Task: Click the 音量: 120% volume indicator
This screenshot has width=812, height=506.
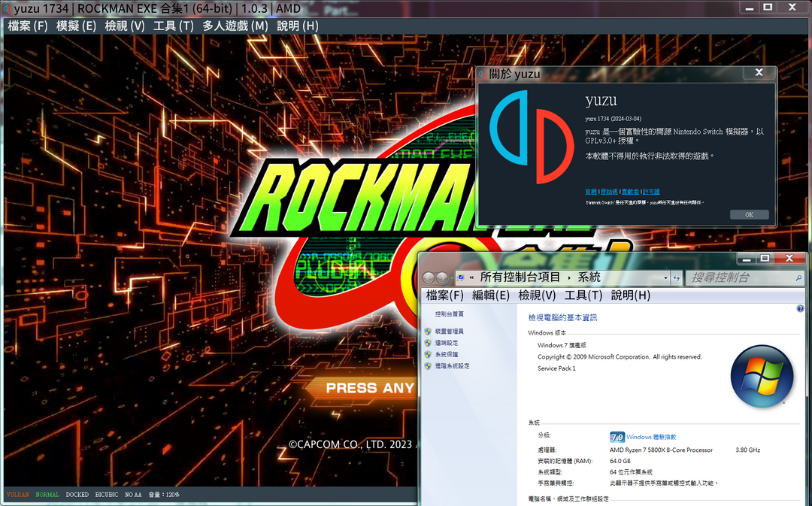Action: (x=164, y=495)
